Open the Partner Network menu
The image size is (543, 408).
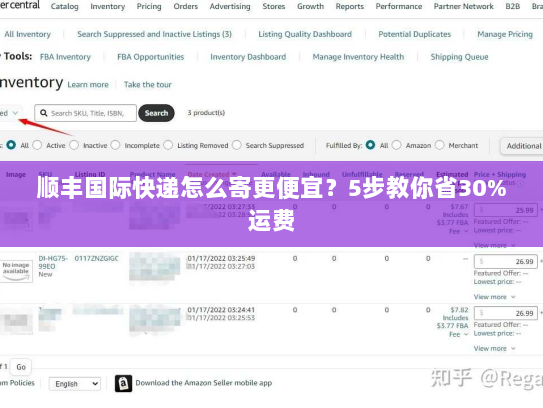click(x=464, y=6)
